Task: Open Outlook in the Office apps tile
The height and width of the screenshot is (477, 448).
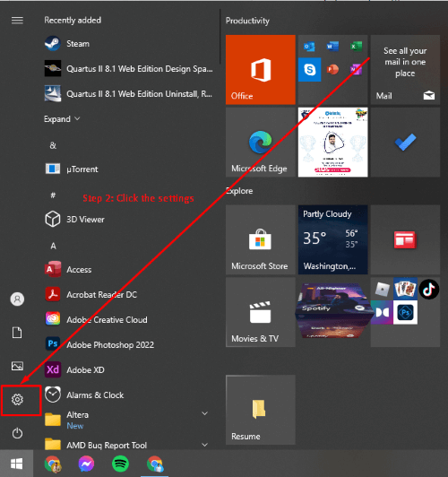Action: point(309,47)
